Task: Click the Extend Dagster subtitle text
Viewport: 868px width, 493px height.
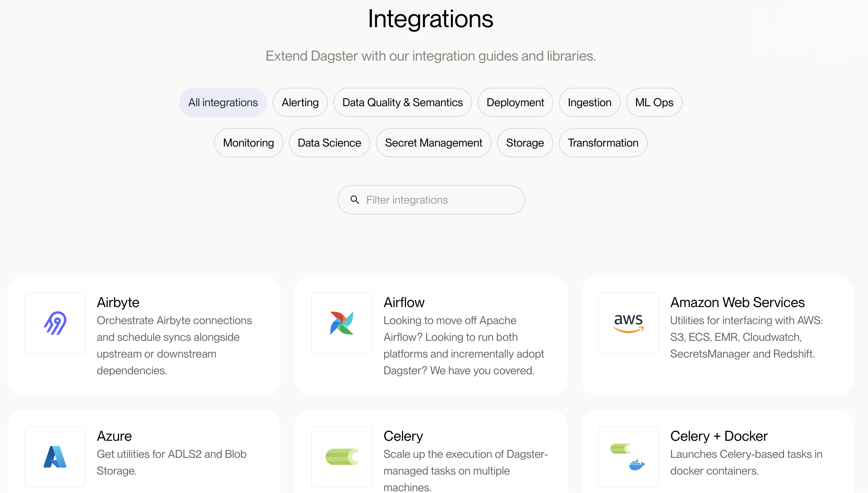Action: coord(431,56)
